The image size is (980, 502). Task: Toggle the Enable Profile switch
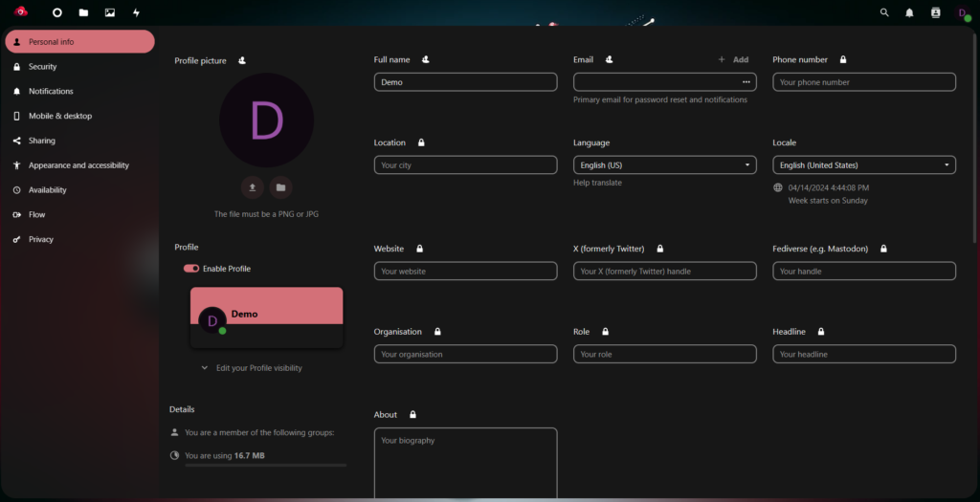pyautogui.click(x=191, y=269)
